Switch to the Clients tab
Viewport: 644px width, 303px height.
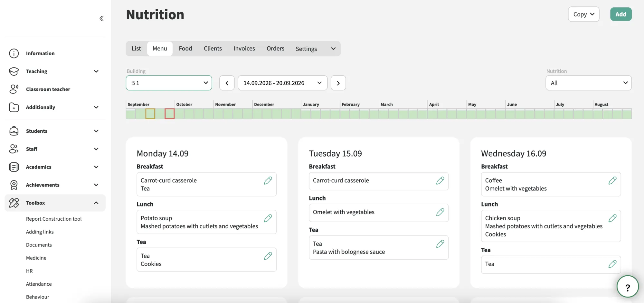point(213,49)
